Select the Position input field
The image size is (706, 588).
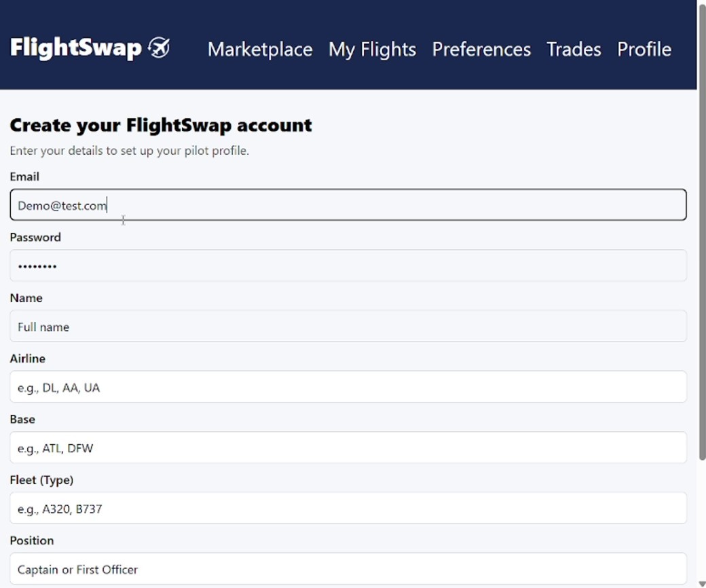click(x=348, y=569)
